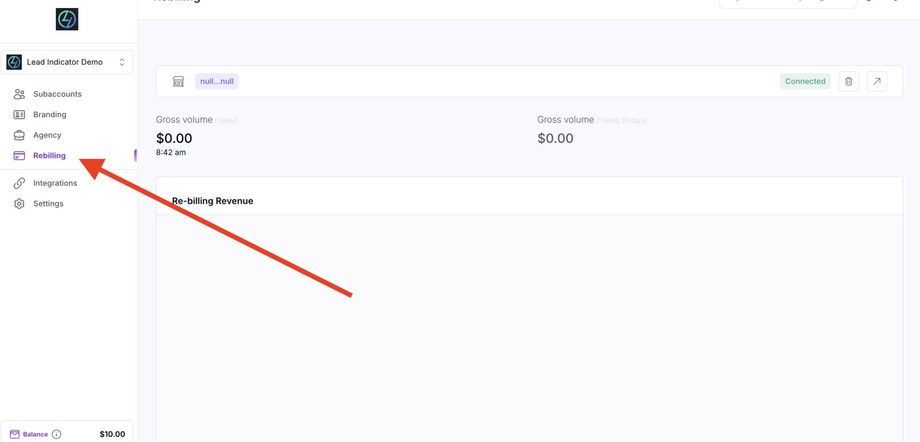Click the Settings gear icon

(19, 204)
